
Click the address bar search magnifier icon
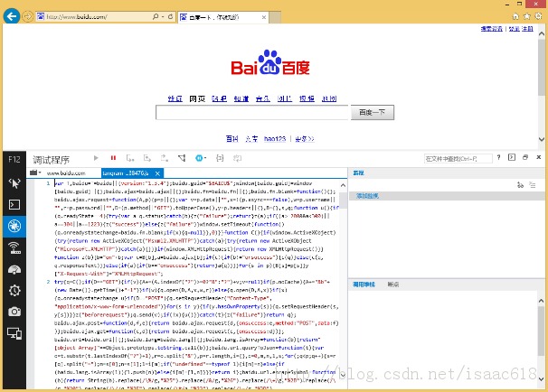point(156,16)
